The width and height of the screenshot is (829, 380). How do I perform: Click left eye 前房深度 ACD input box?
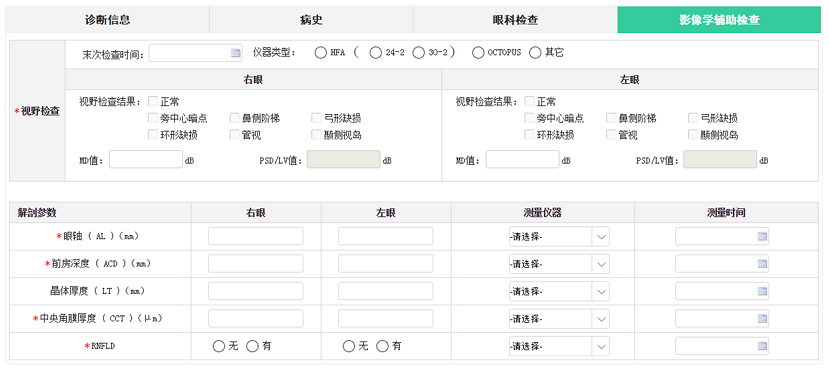coord(385,264)
